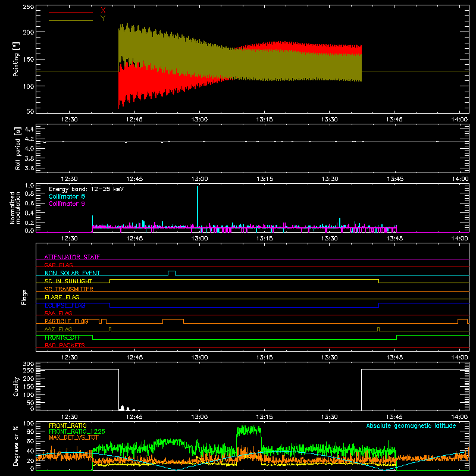
Task: Click the 'Degrees or %' axis title
Action: pyautogui.click(x=16, y=446)
